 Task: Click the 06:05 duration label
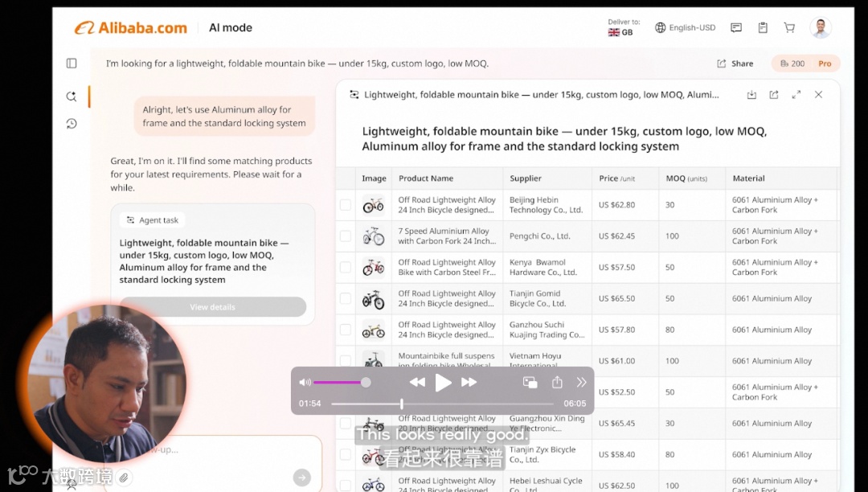pos(575,404)
